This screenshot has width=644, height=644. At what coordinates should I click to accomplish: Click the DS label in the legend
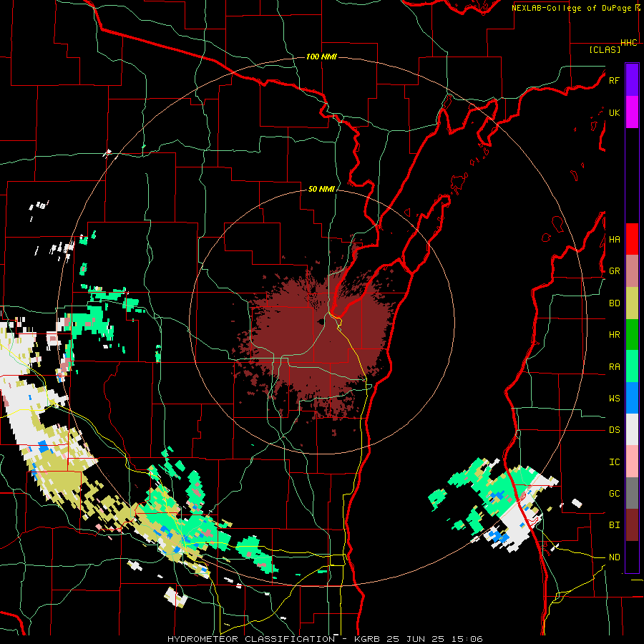615,430
